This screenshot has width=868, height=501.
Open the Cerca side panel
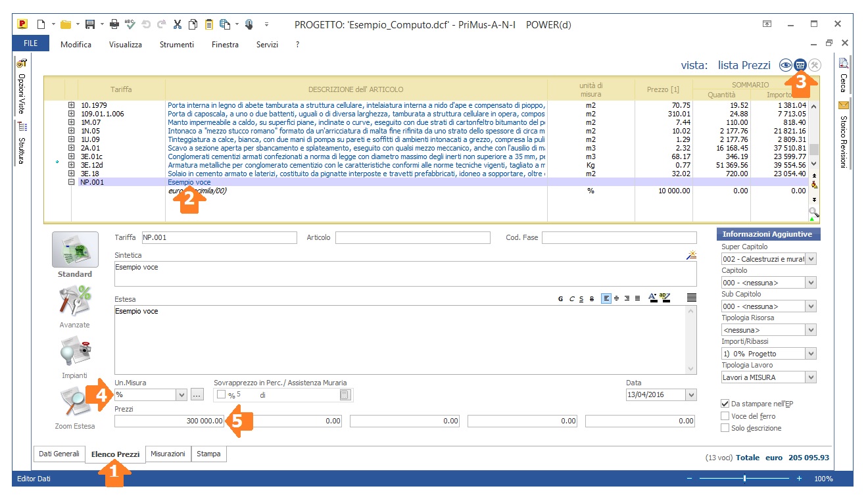(x=844, y=76)
